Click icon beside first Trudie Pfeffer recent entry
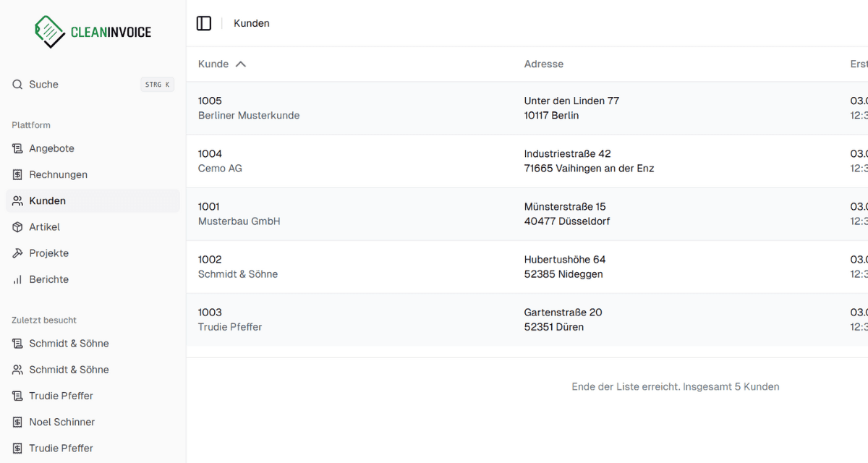 pos(17,396)
